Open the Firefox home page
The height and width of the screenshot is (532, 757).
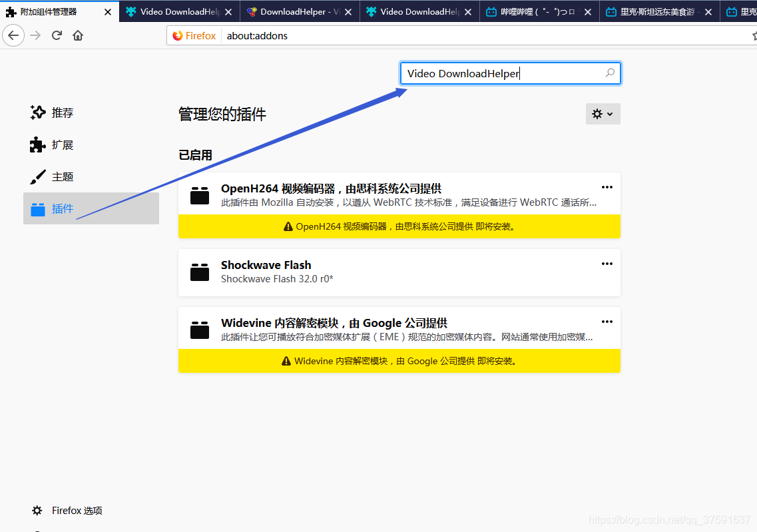(78, 35)
